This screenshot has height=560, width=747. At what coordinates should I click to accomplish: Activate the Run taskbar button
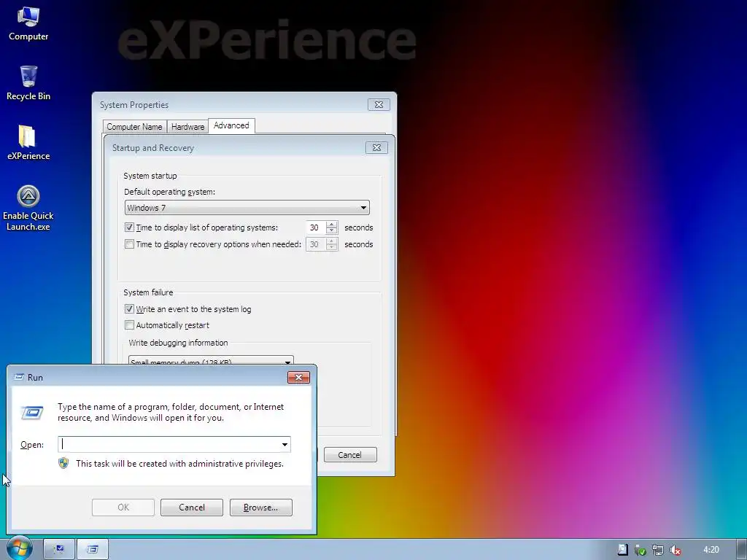pos(93,550)
